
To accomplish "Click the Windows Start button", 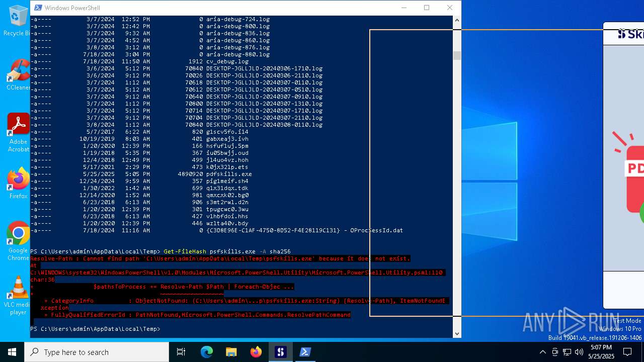I will (x=12, y=352).
